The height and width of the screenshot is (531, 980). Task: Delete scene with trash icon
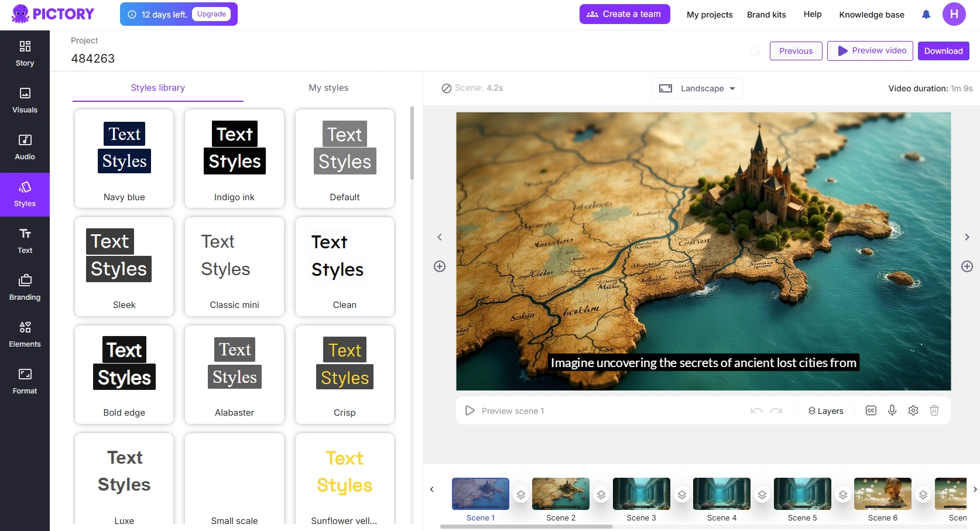934,410
